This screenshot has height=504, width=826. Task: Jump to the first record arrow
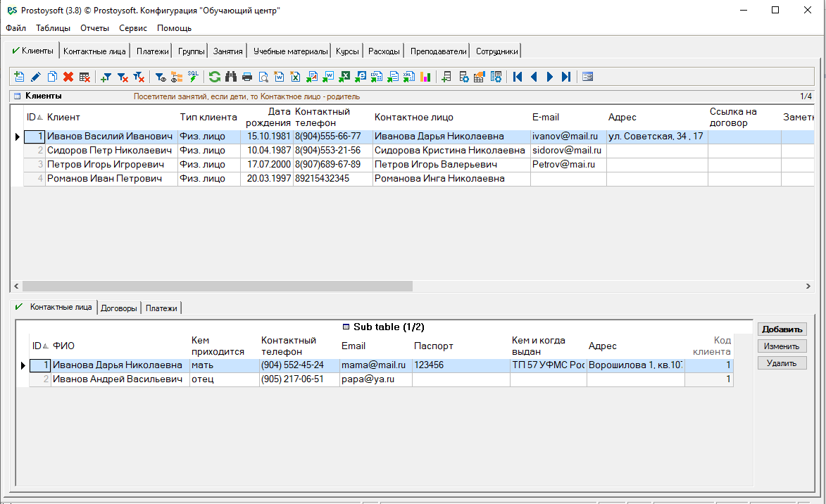(518, 77)
